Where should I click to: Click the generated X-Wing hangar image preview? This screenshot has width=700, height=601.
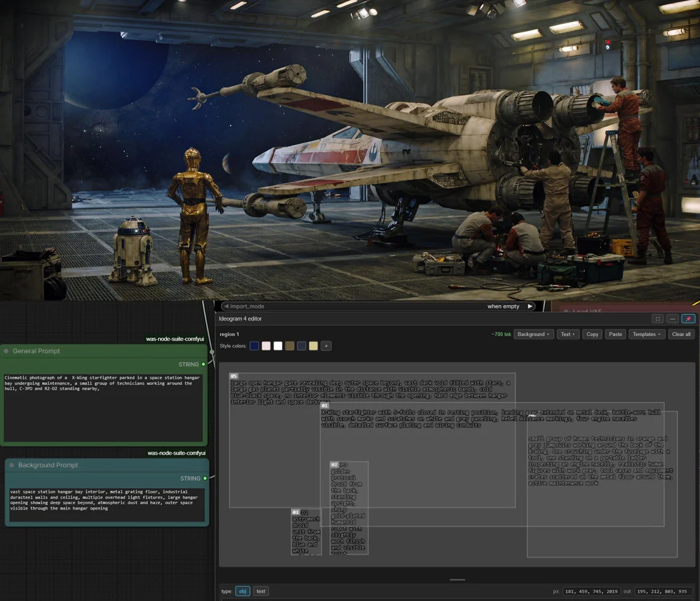[x=350, y=150]
